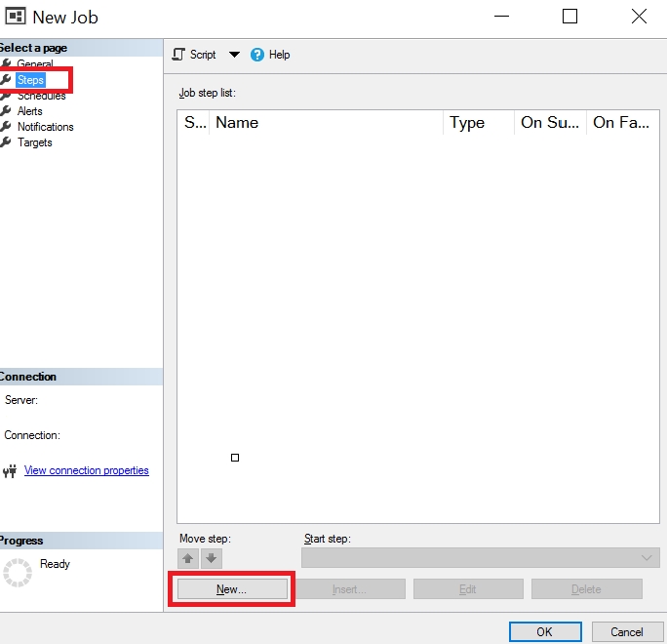
Task: Click the Connection: label text
Action: coord(32,435)
